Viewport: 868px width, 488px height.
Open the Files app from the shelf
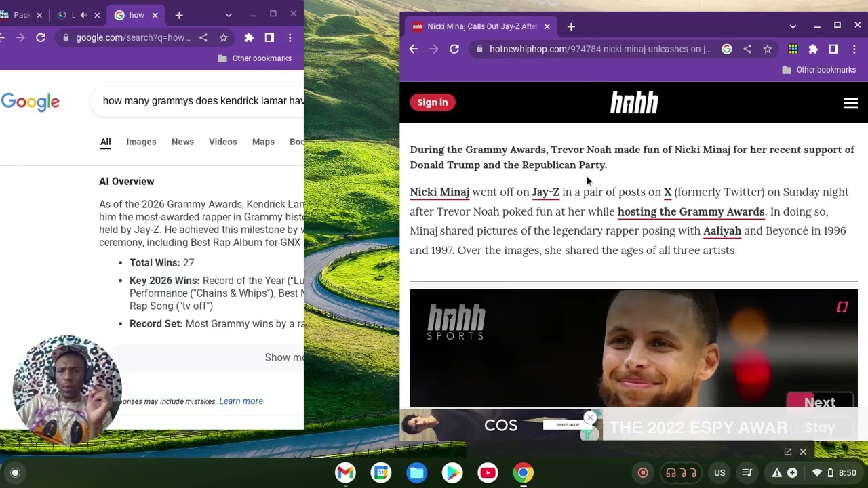[416, 472]
